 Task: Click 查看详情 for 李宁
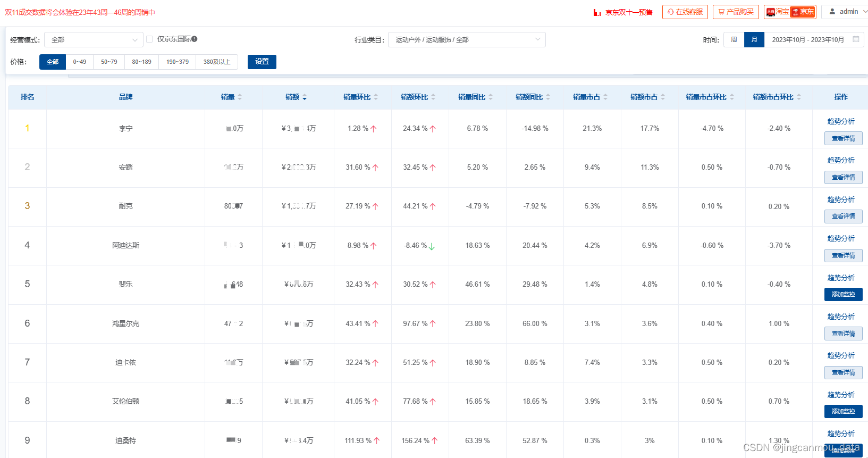coord(843,138)
